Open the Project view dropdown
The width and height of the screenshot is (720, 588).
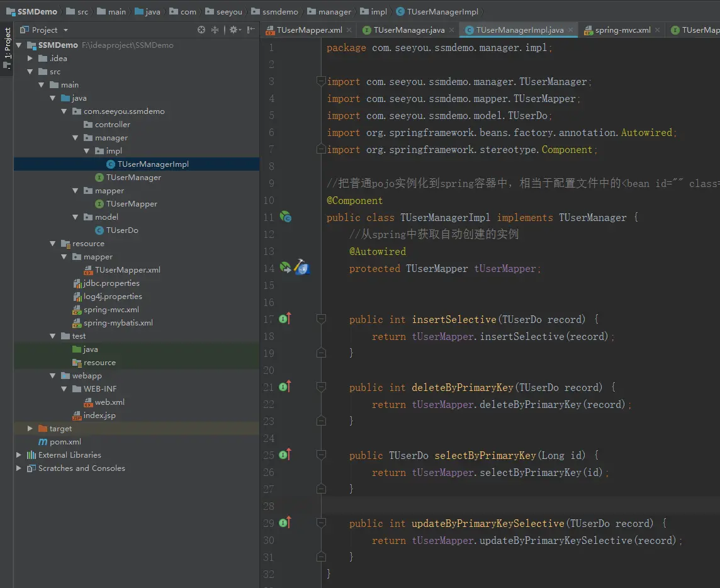pos(65,30)
